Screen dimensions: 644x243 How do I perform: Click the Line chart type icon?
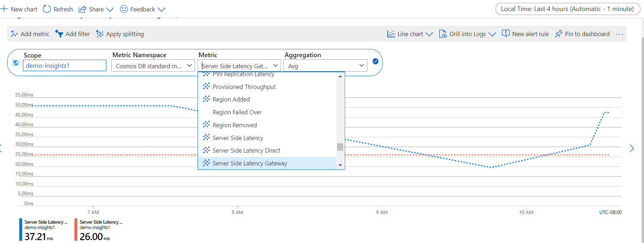pyautogui.click(x=391, y=34)
